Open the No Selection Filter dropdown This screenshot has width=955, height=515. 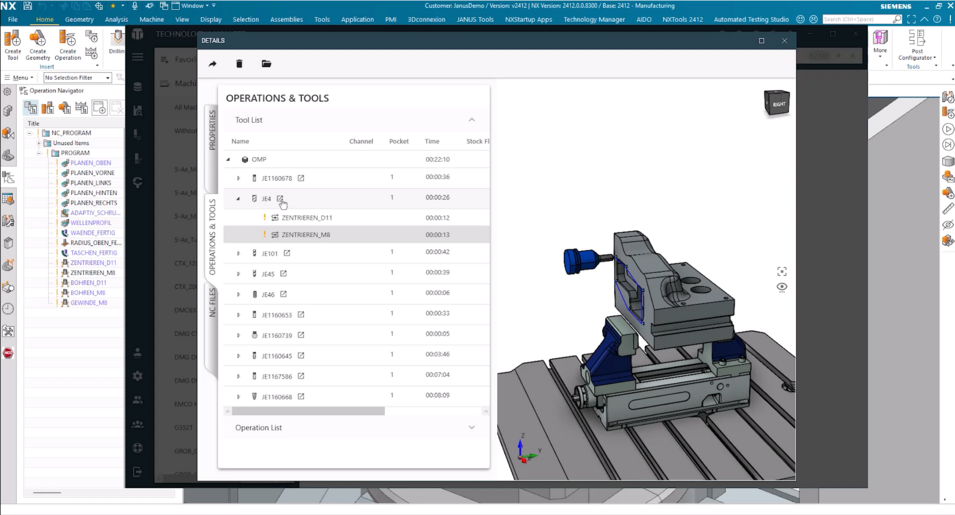point(77,78)
